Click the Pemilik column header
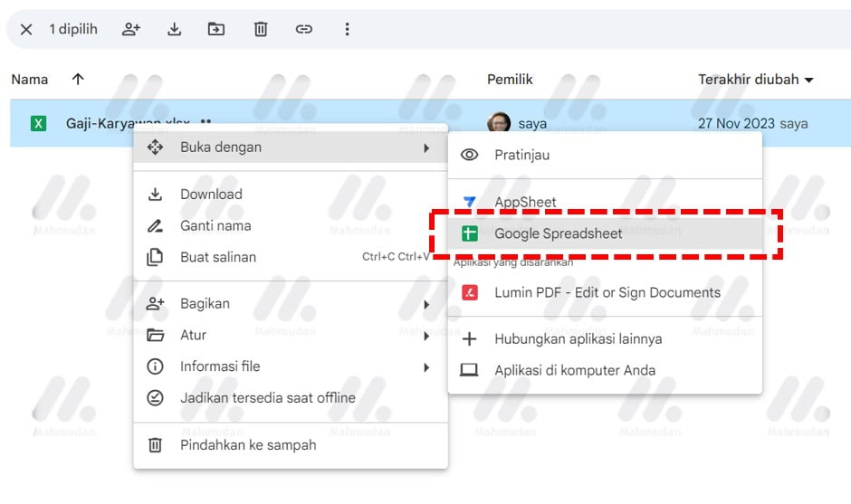Viewport: 851px width, 504px height. 510,80
